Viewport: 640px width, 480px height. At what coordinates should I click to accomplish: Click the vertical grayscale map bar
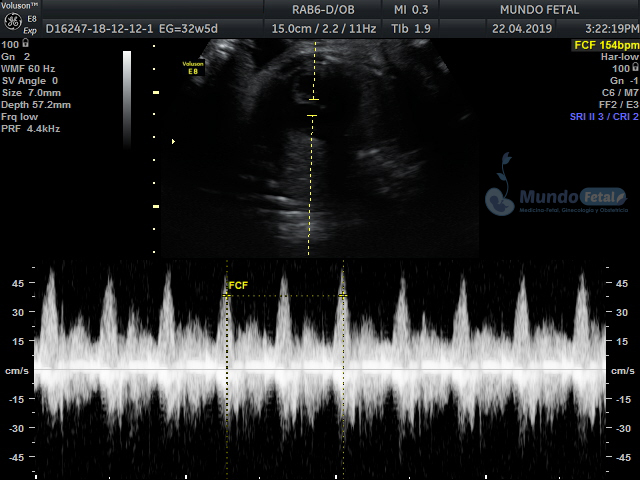pyautogui.click(x=127, y=92)
